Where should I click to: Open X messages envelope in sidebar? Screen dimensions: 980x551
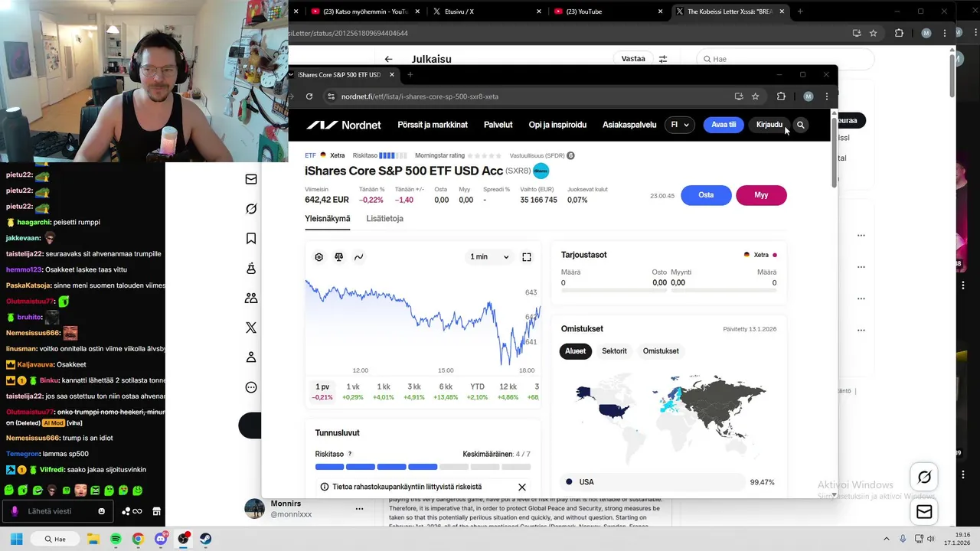click(x=251, y=179)
